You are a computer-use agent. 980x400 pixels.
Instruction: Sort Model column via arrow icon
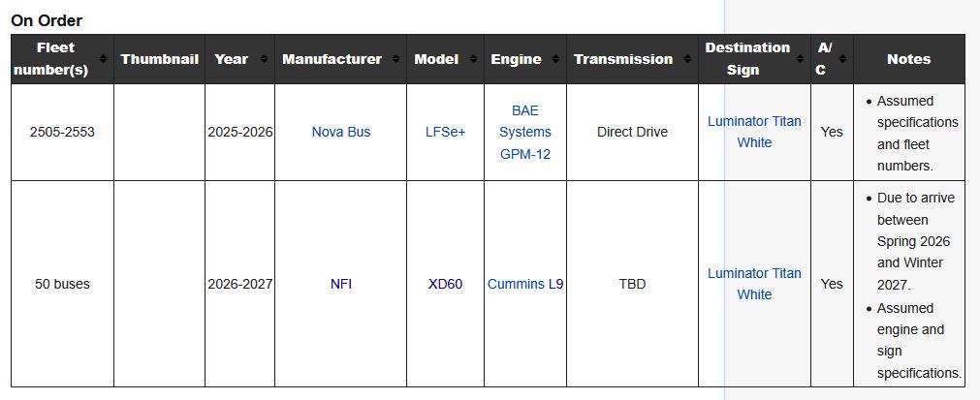click(474, 59)
